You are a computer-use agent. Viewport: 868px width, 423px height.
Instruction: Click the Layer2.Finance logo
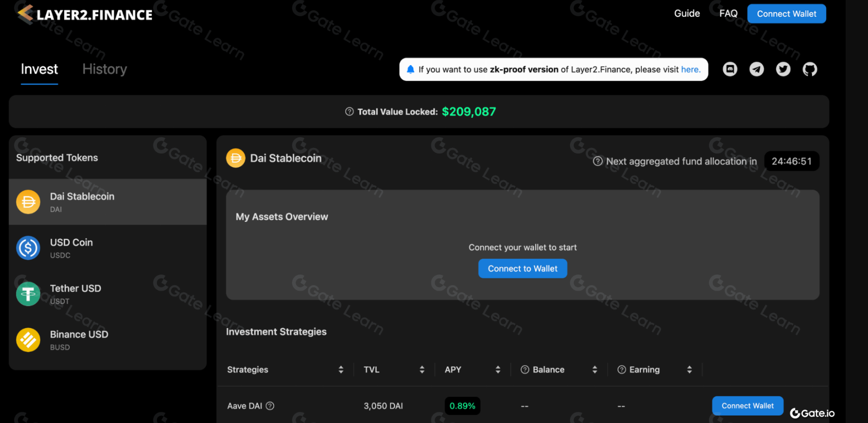84,14
